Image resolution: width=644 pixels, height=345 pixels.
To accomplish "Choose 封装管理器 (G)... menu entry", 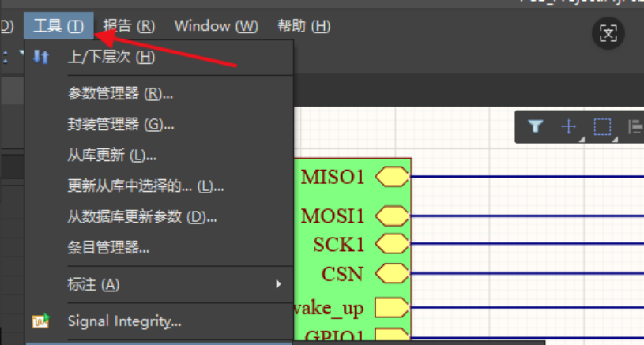I will point(121,124).
